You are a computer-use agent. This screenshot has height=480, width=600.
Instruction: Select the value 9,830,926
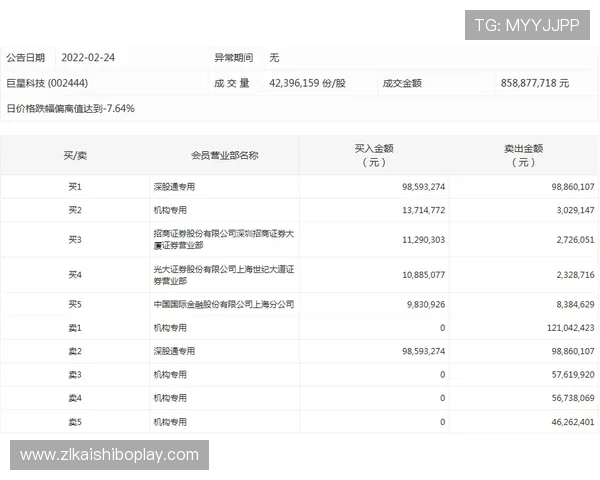pyautogui.click(x=426, y=305)
